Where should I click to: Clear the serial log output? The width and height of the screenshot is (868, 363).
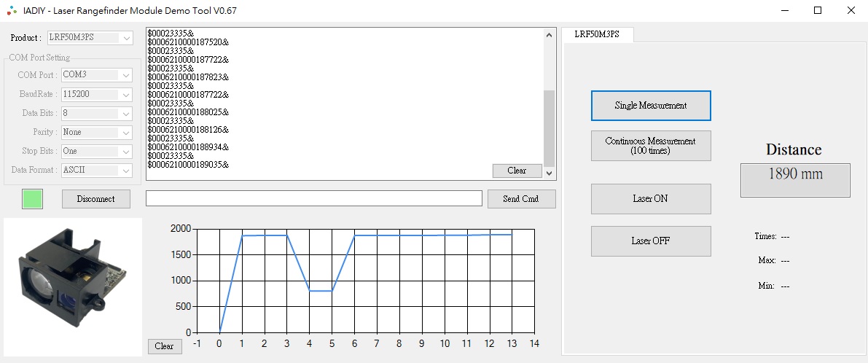[517, 171]
